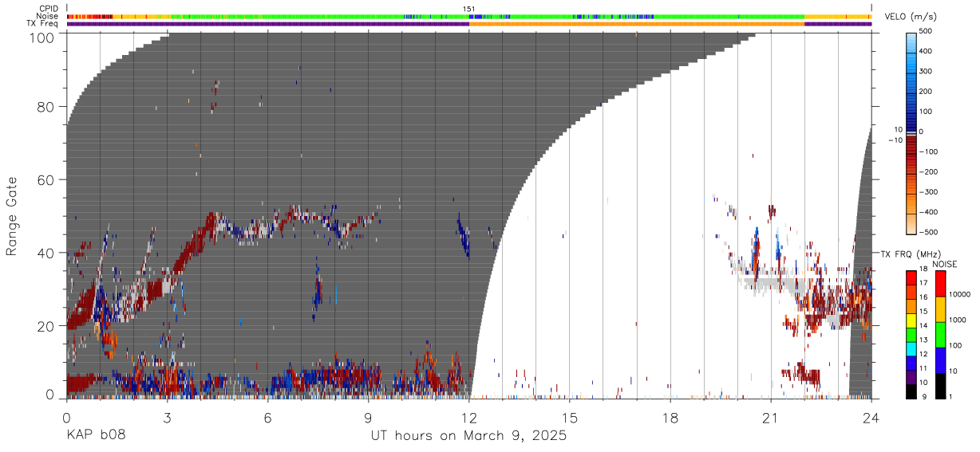Click the velocity legend value −200
Image resolution: width=980 pixels, height=452 pixels.
[931, 172]
